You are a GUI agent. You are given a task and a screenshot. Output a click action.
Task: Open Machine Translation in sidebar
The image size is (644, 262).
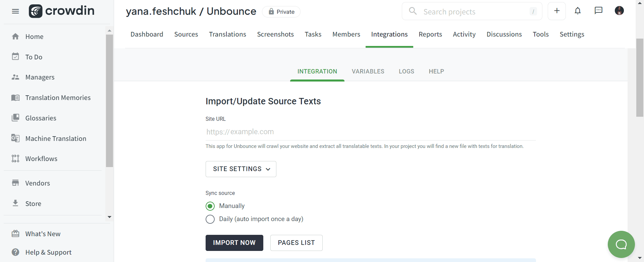click(56, 139)
